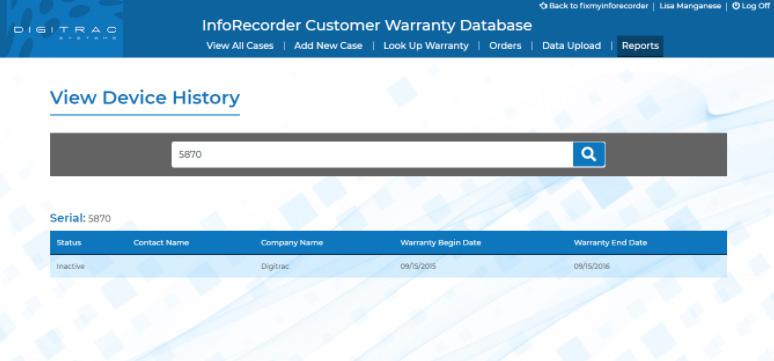Sort by the Company Name column header

[292, 242]
